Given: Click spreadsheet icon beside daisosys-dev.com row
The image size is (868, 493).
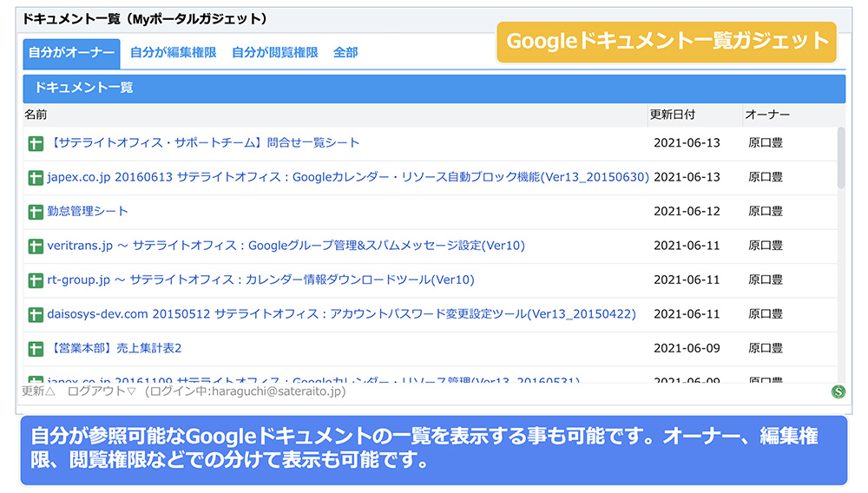Looking at the screenshot, I should (x=36, y=315).
